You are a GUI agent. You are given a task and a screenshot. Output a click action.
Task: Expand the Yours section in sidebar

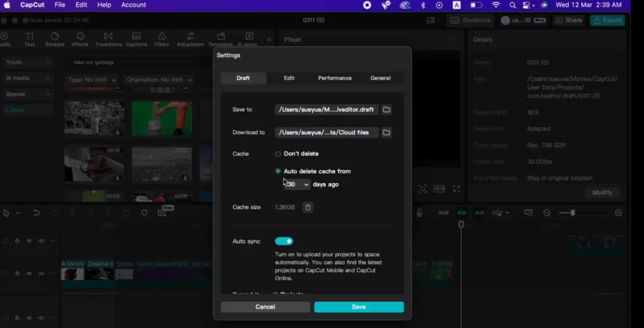28,62
